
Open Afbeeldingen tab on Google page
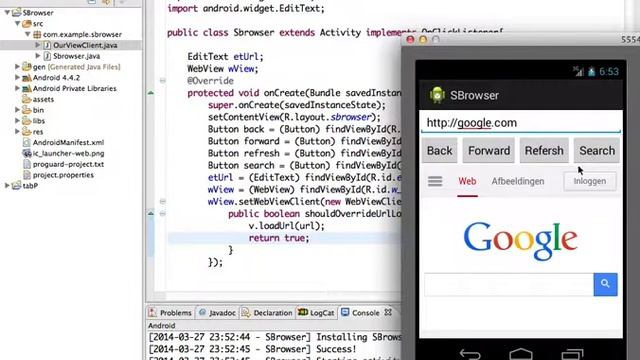(x=518, y=181)
